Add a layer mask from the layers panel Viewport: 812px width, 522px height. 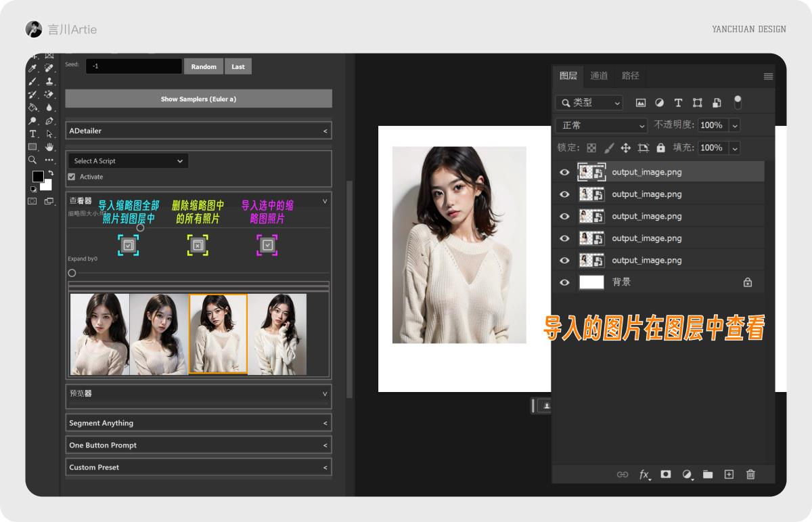(x=665, y=475)
